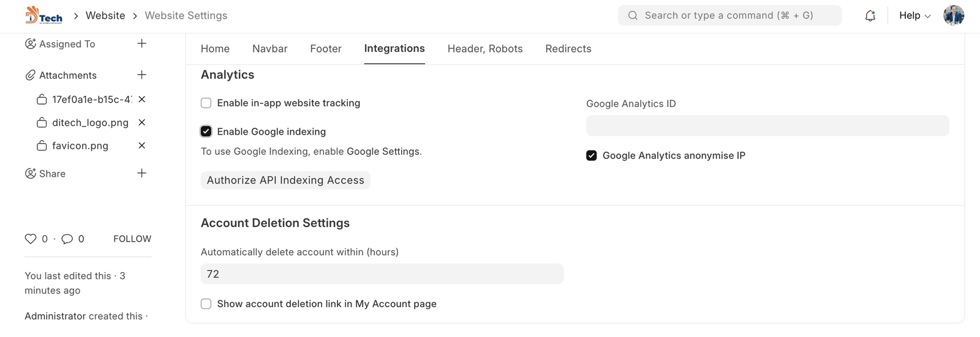Enable in-app website tracking checkbox
980x337 pixels.
pos(206,103)
